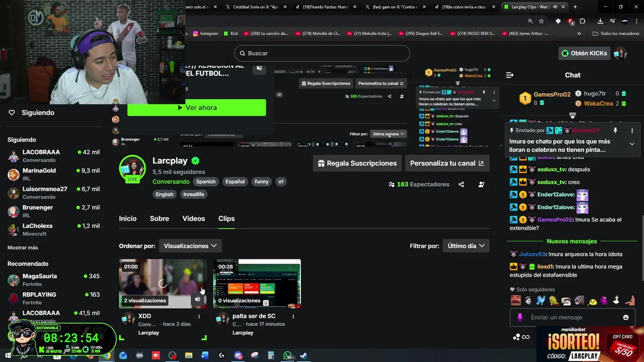Open the Sobre tab
The width and height of the screenshot is (644, 362).
(x=159, y=219)
